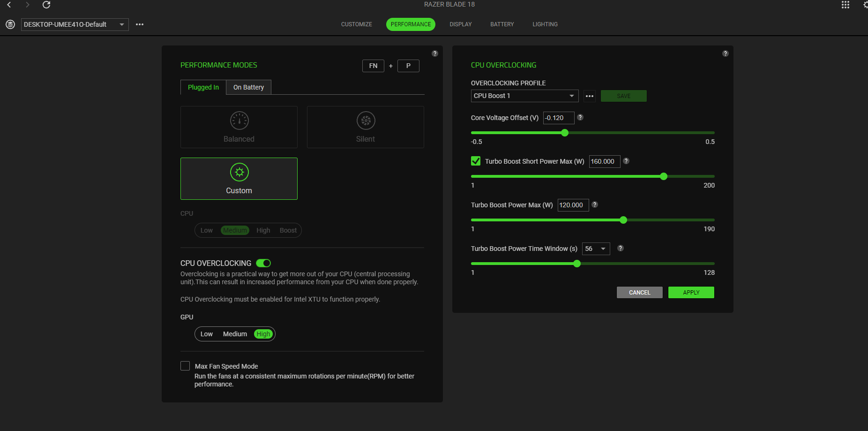Refresh with the circular arrow icon
Image resolution: width=868 pixels, height=431 pixels.
[46, 5]
